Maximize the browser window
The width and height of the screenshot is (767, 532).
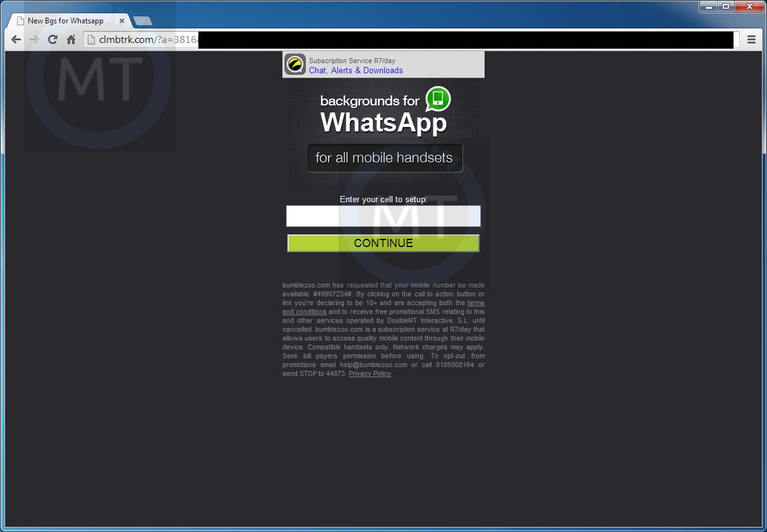click(x=726, y=6)
